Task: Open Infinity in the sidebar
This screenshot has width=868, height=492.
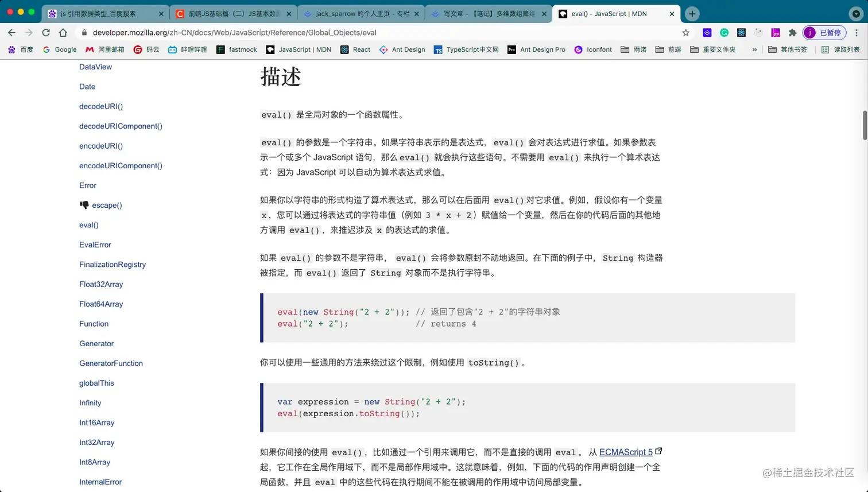Action: point(90,403)
